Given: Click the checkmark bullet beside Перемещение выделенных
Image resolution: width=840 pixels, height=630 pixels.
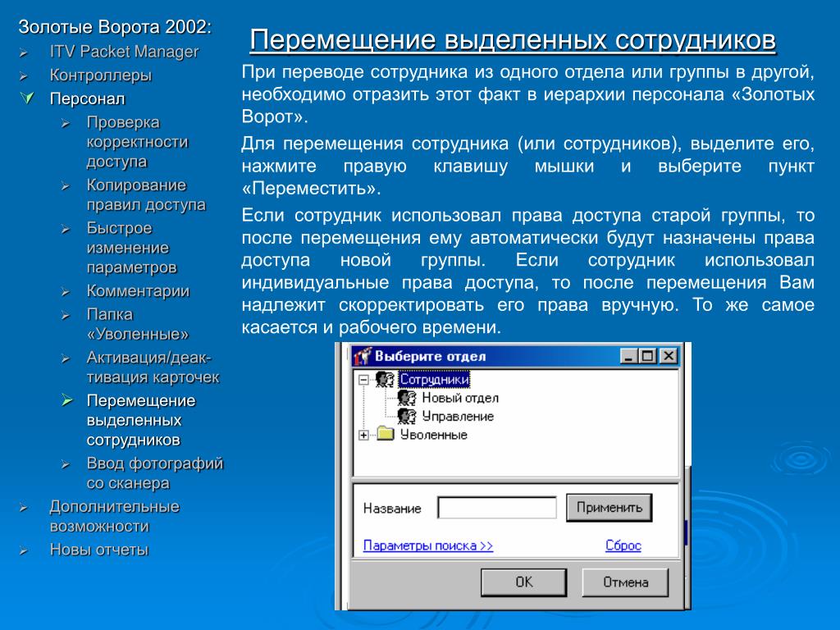Looking at the screenshot, I should [x=66, y=399].
